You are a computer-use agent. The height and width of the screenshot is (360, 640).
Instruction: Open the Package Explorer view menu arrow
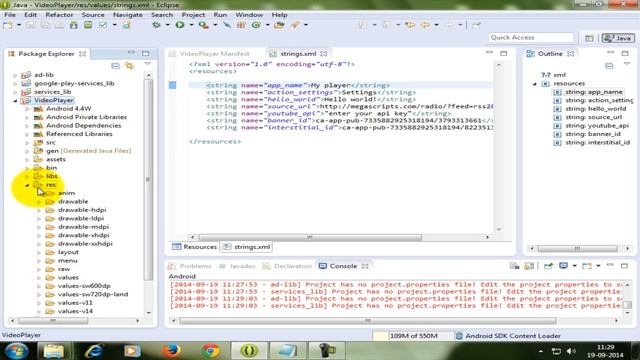point(147,64)
